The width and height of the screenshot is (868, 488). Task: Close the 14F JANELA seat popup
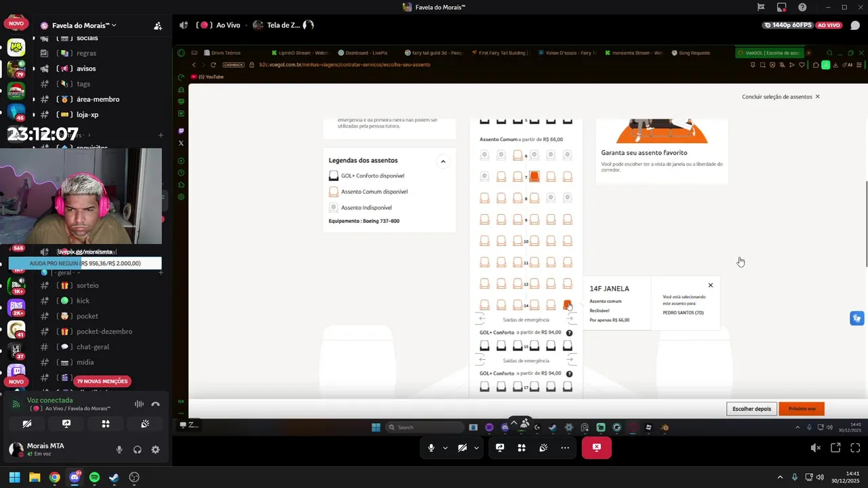point(710,285)
